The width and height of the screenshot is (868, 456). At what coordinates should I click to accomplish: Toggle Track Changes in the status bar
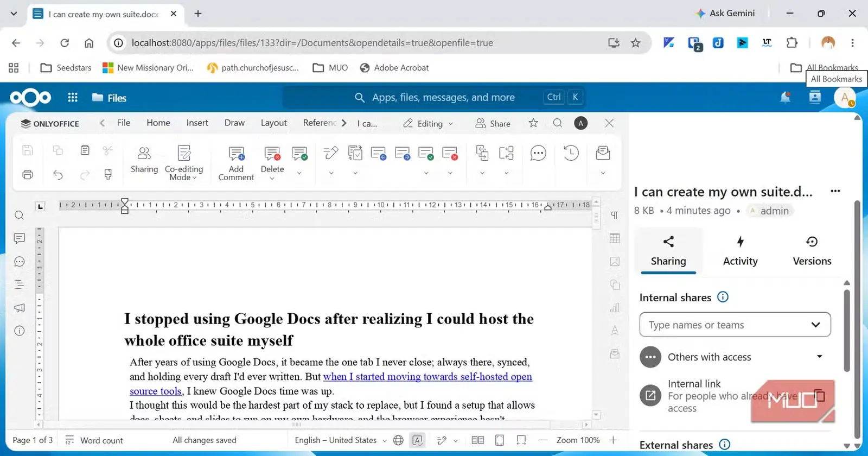[442, 440]
